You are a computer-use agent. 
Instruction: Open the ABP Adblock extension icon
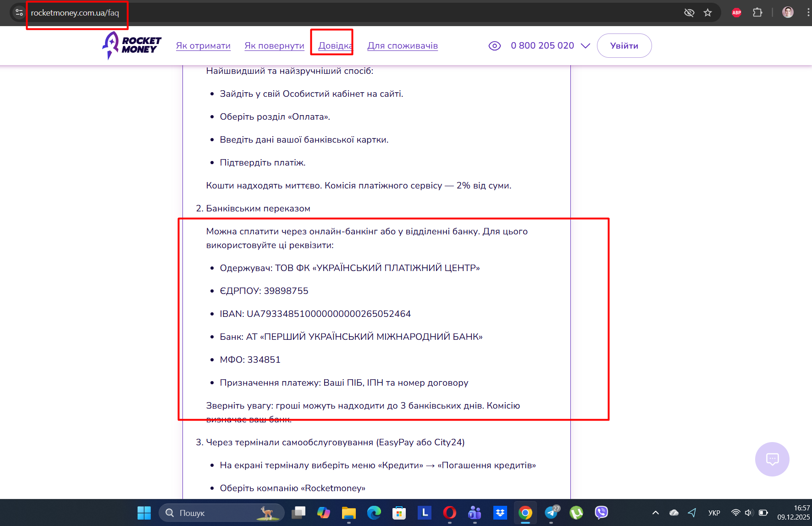coord(737,12)
